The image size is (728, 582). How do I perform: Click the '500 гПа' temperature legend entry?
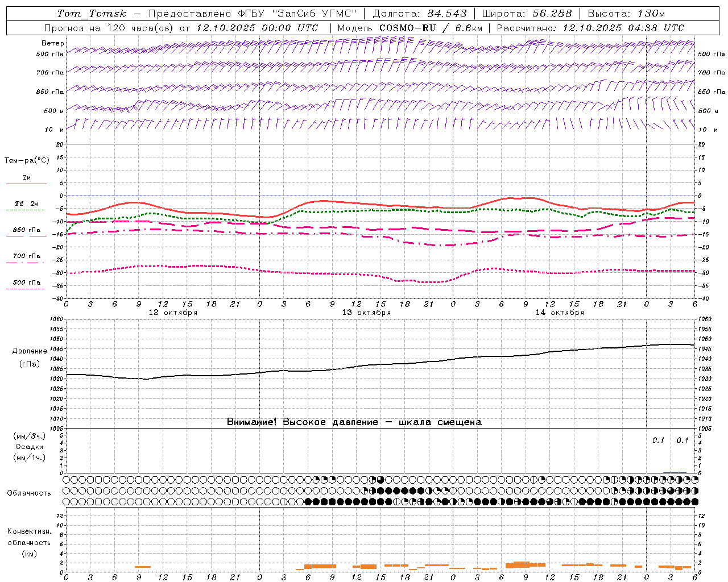(x=26, y=282)
